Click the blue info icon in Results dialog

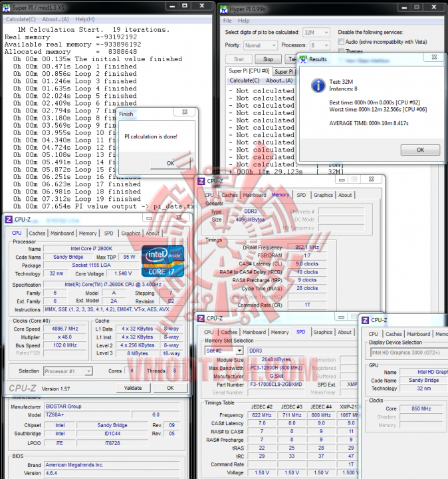(318, 86)
